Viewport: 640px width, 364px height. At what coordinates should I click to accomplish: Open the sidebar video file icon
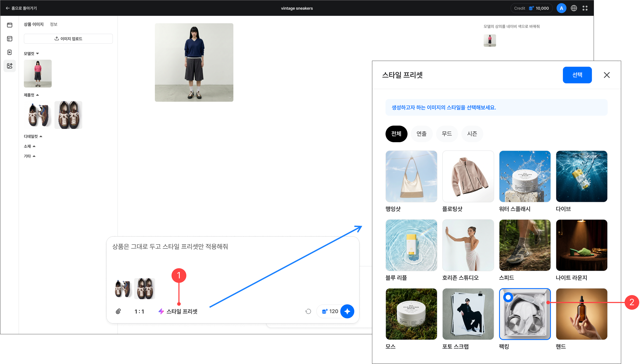(10, 52)
